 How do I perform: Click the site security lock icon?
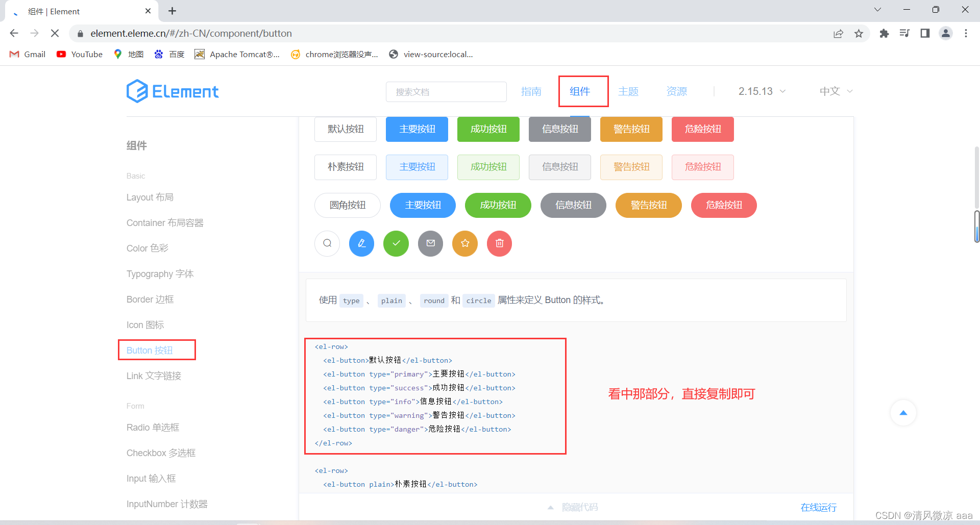click(x=80, y=34)
